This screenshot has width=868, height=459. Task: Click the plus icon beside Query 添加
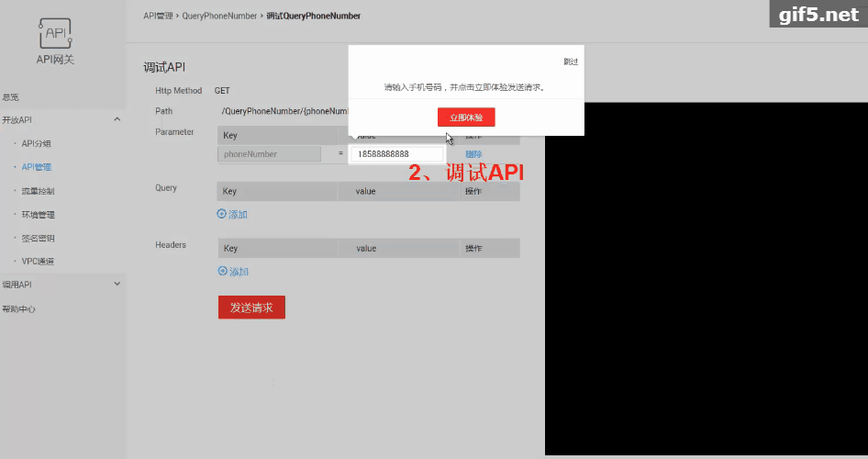coord(221,214)
